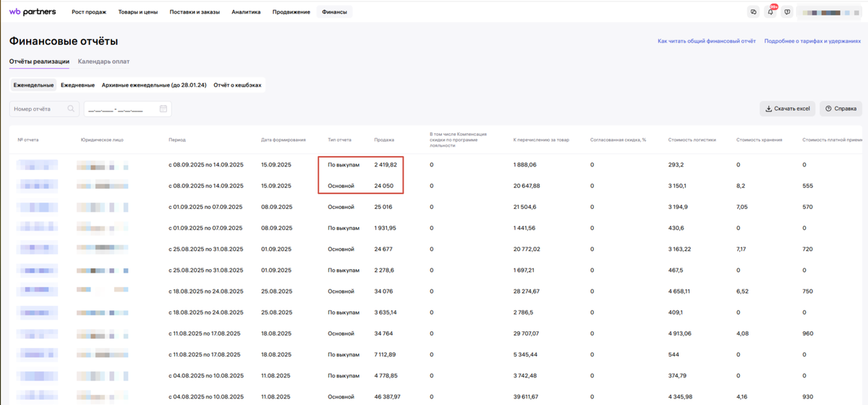This screenshot has width=868, height=405.
Task: Click payout amount 29 707,07
Action: [x=527, y=333]
